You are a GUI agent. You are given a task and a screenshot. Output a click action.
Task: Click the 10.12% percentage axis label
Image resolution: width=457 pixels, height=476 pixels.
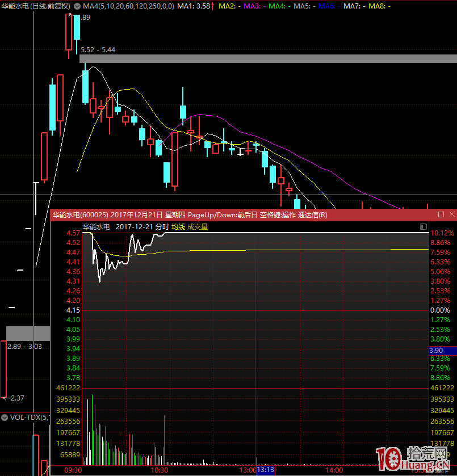point(442,233)
